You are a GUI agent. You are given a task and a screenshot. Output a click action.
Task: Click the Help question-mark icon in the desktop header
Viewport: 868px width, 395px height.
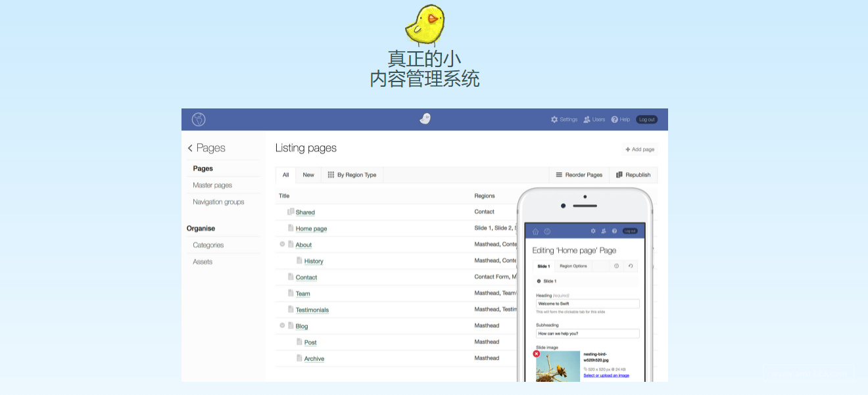[x=615, y=120]
